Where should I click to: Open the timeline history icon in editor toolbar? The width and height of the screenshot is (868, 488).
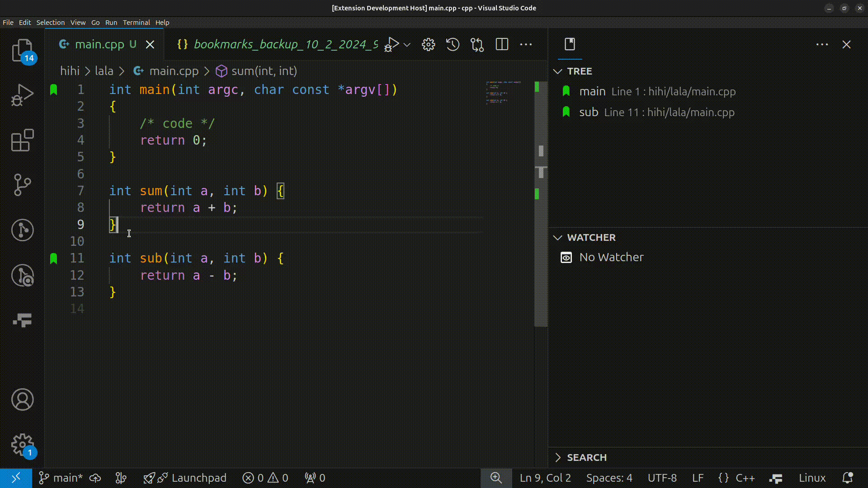[x=453, y=44]
